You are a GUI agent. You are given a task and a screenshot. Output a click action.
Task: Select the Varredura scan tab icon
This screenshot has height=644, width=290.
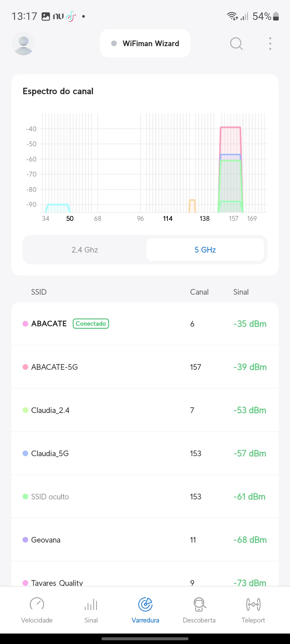coord(145,605)
